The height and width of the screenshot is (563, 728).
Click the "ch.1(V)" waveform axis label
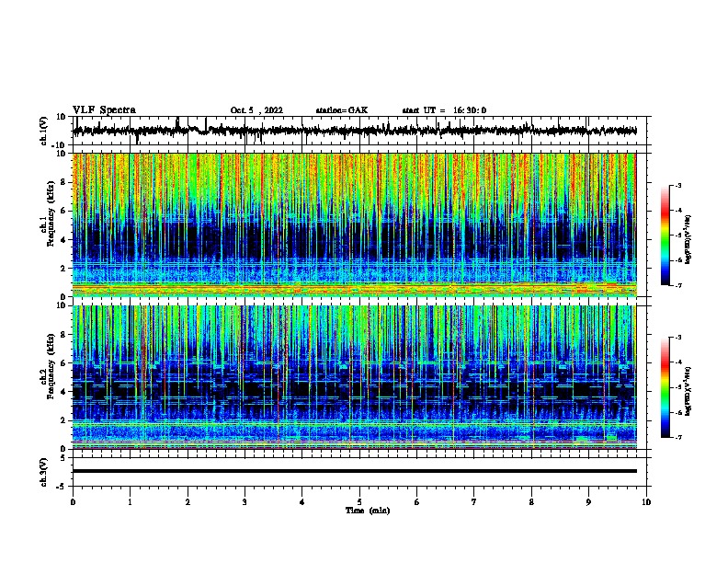tap(44, 131)
